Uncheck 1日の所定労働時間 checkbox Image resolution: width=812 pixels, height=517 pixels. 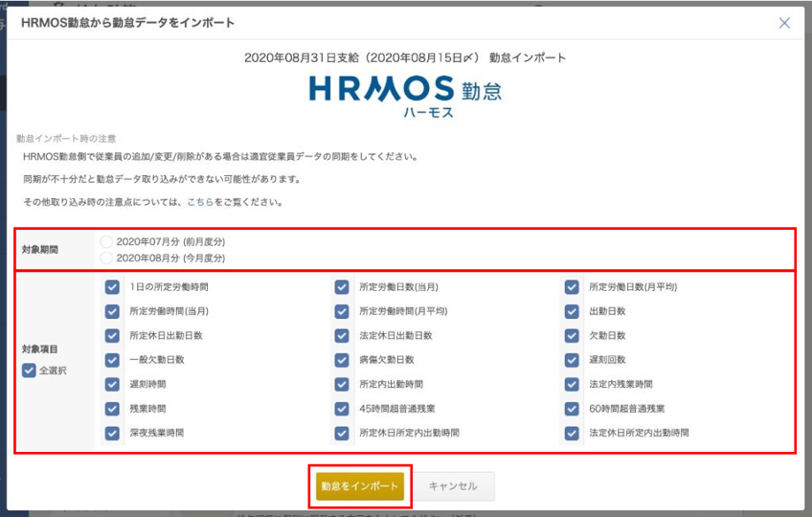[x=112, y=287]
